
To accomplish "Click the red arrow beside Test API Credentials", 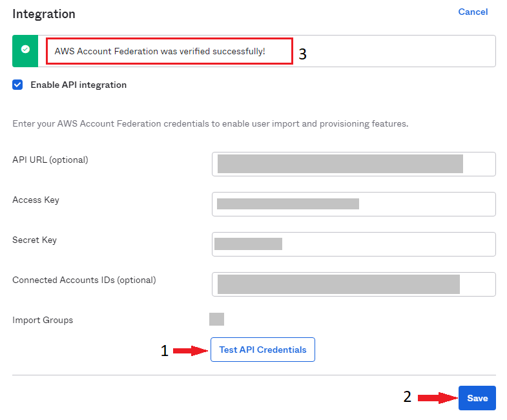I will [x=189, y=350].
